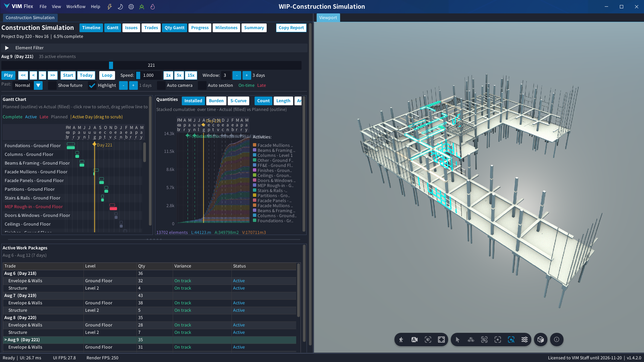644x362 pixels.
Task: Toggle the Installed quantities view
Action: 193,101
